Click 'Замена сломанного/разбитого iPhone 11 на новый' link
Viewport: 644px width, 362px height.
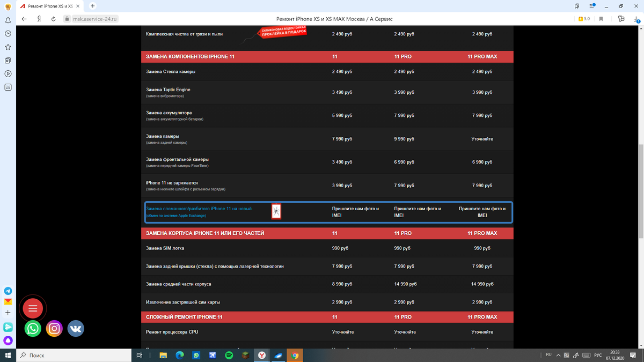tap(199, 208)
